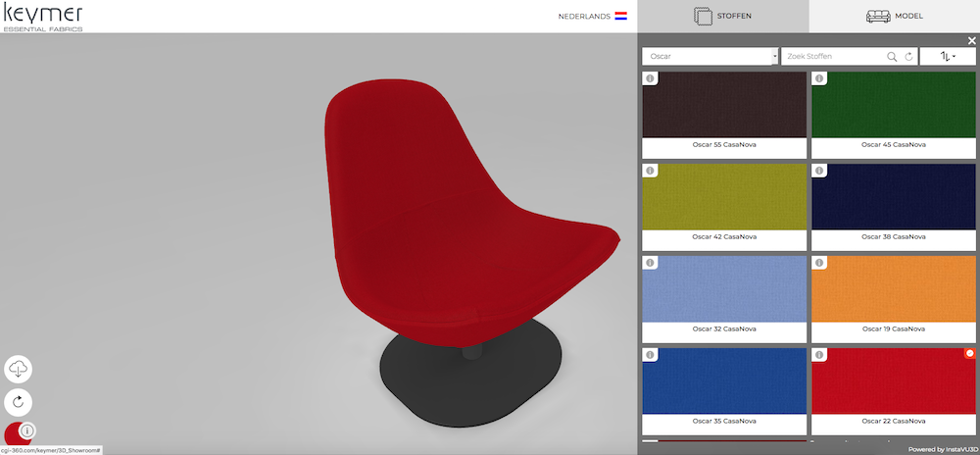Show info for Oscar 35 CasaNova
Image resolution: width=980 pixels, height=455 pixels.
(650, 355)
